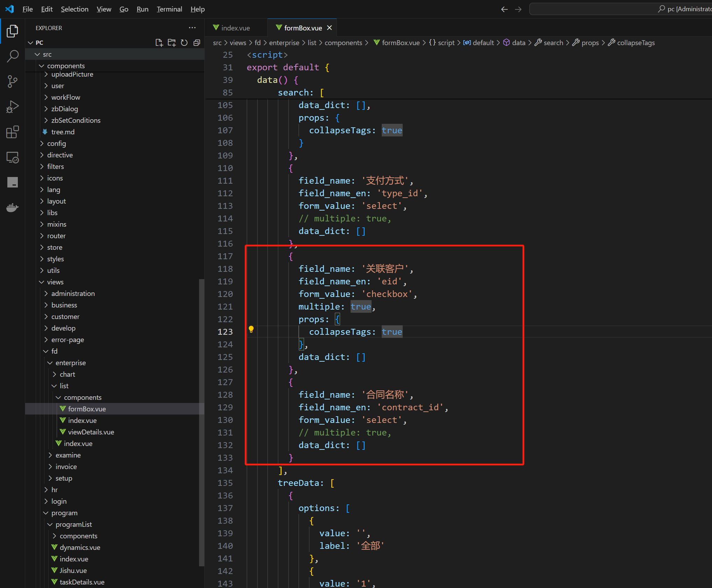This screenshot has width=712, height=588.
Task: Click the VS Code logo icon
Action: pos(10,9)
